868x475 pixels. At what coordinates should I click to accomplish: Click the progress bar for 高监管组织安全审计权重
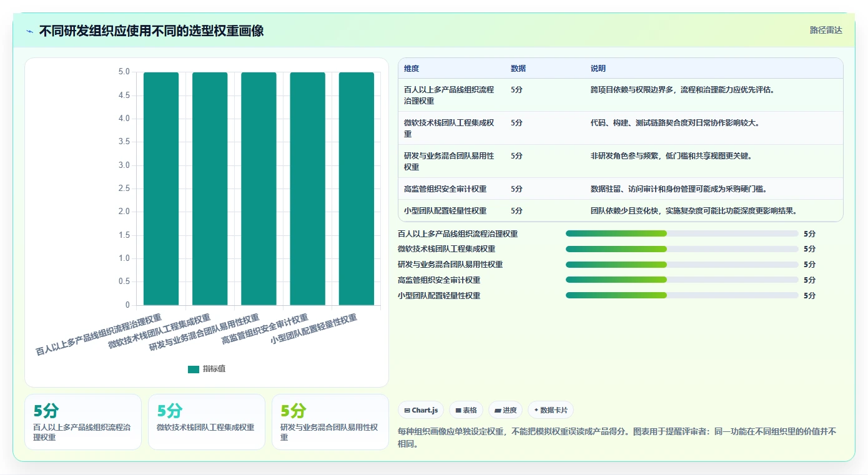pos(682,280)
